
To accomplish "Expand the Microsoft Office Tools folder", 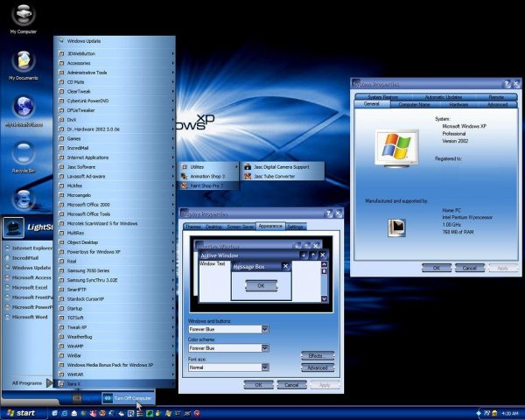I will click(116, 214).
